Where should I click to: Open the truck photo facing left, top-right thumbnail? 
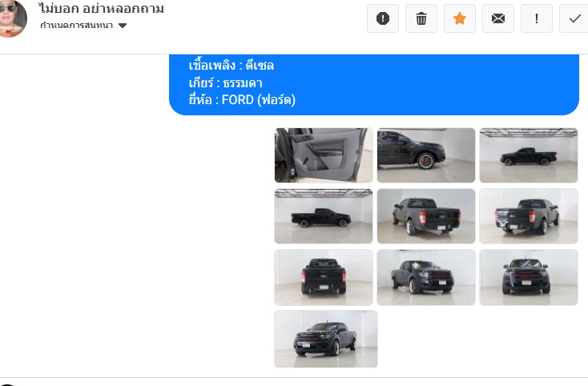pos(529,155)
